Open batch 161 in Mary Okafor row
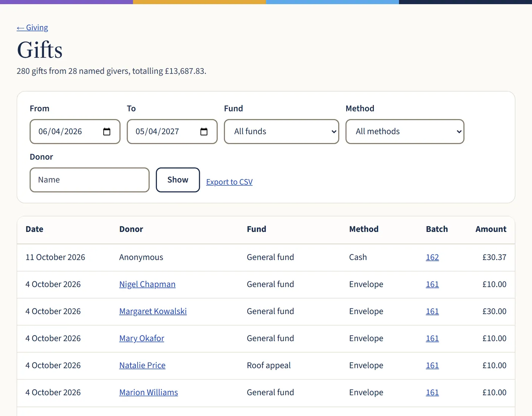This screenshot has height=416, width=532. tap(432, 338)
